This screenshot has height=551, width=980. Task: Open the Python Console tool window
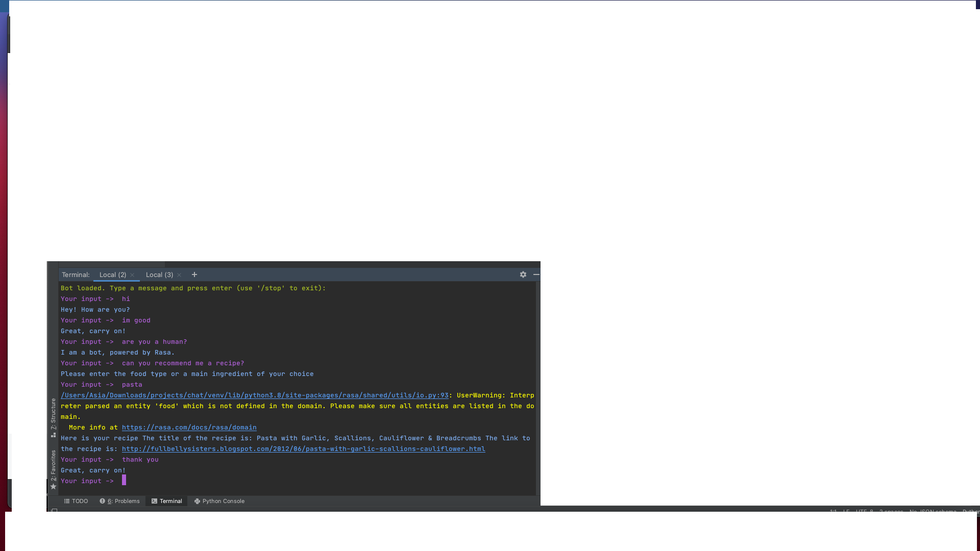[223, 501]
